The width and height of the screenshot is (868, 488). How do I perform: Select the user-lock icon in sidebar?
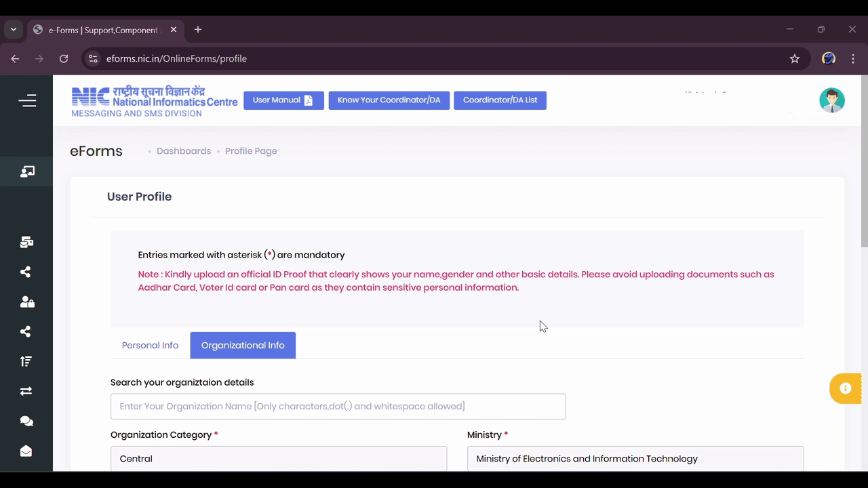point(27,302)
